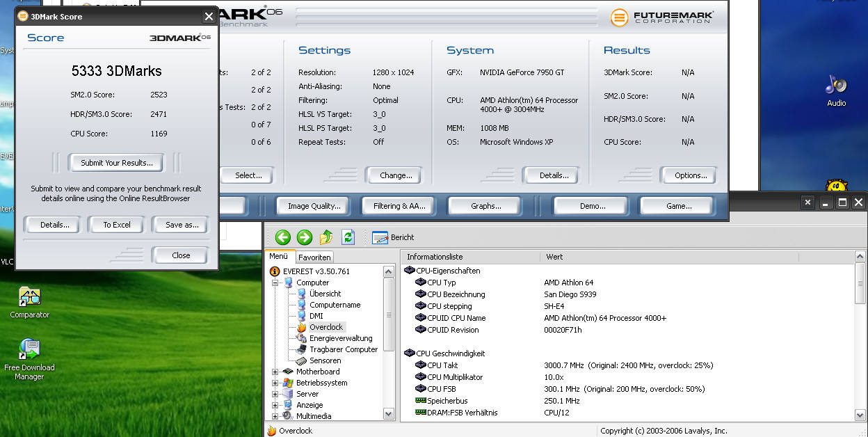Click the Motherboard icon in the tree

(x=289, y=372)
